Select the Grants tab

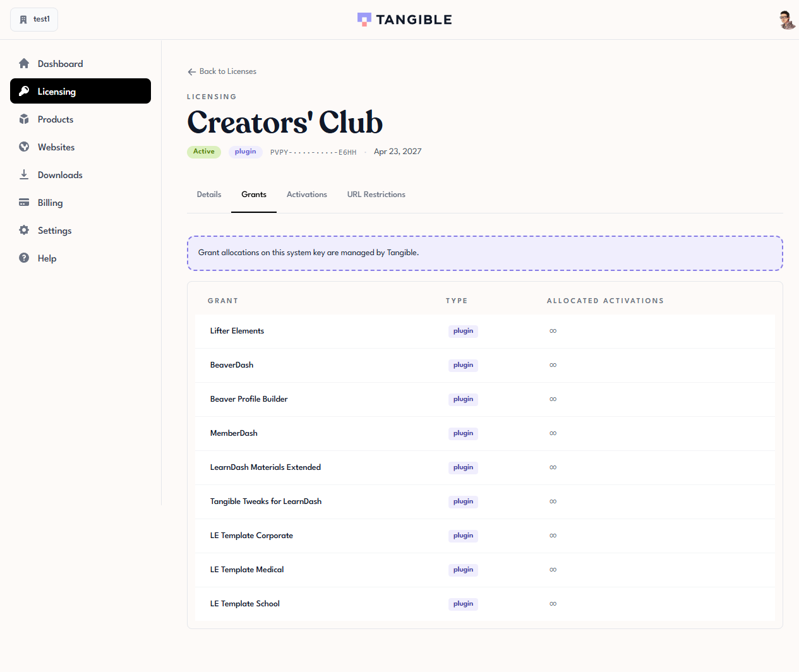(x=254, y=195)
